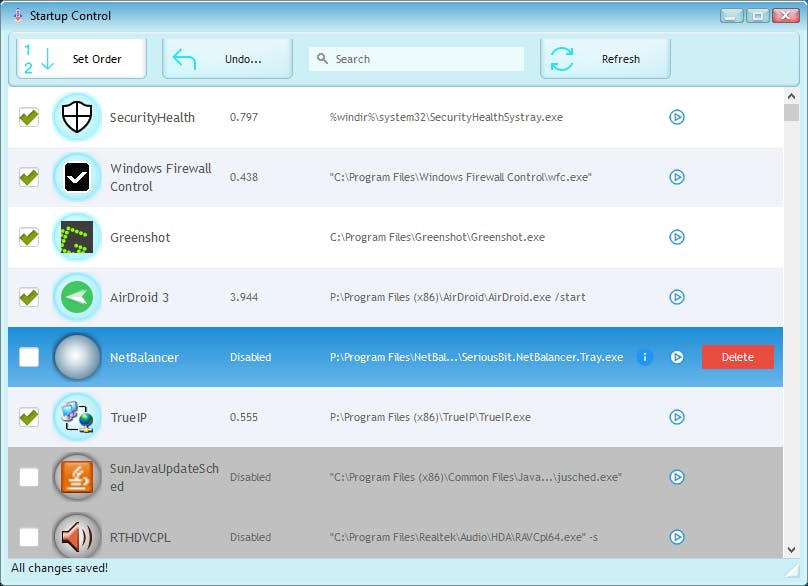Viewport: 808px width, 586px height.
Task: Click the Refresh button
Action: pyautogui.click(x=605, y=59)
